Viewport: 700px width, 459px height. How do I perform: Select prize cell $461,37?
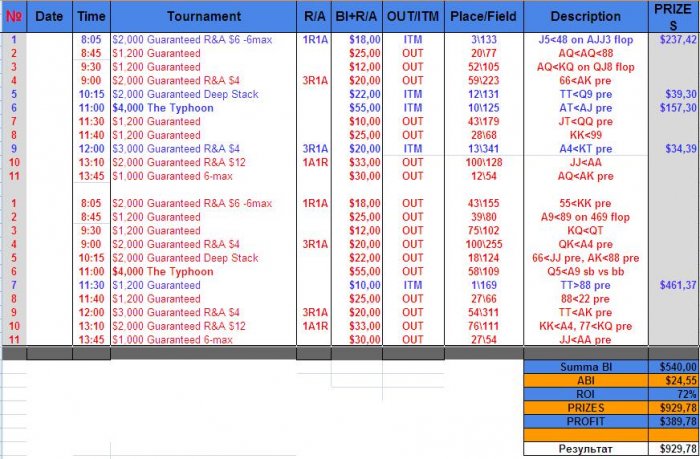point(678,285)
